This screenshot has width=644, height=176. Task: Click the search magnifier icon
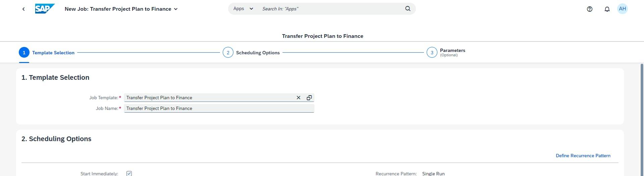(408, 9)
